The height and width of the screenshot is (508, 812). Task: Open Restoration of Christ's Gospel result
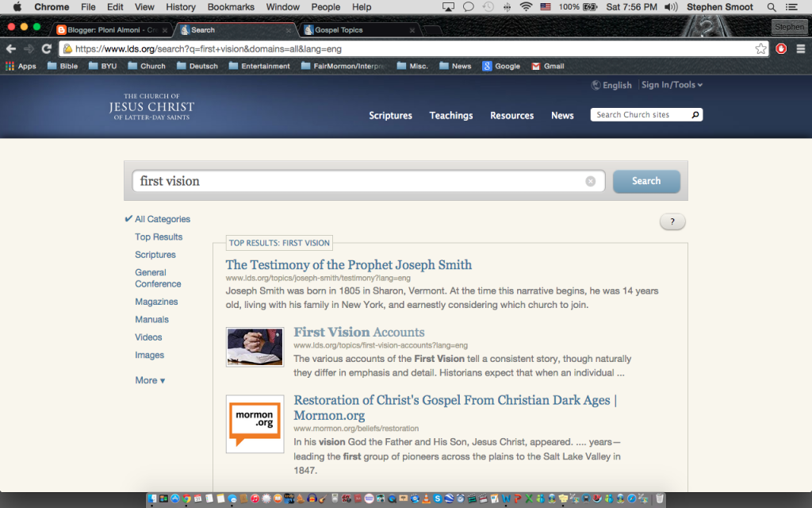[455, 407]
